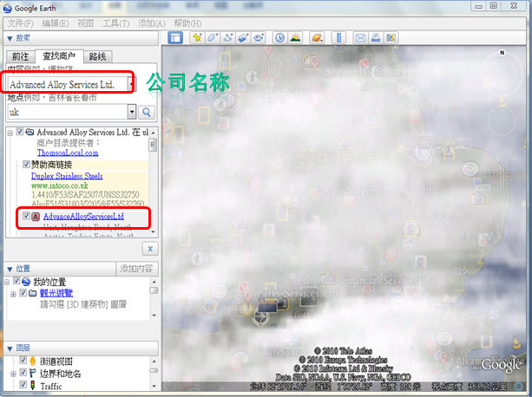Expand the 边界和地名 layer node
This screenshot has height=397, width=532.
[13, 374]
